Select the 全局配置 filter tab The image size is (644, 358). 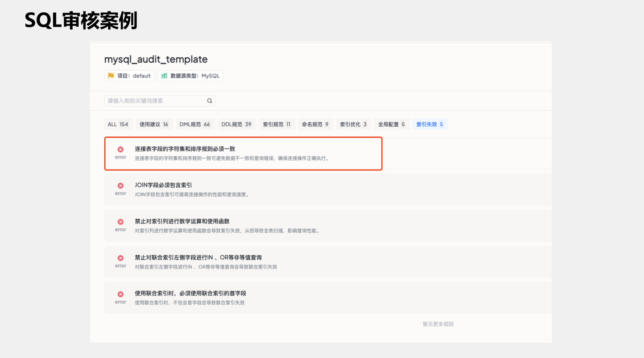pyautogui.click(x=391, y=124)
